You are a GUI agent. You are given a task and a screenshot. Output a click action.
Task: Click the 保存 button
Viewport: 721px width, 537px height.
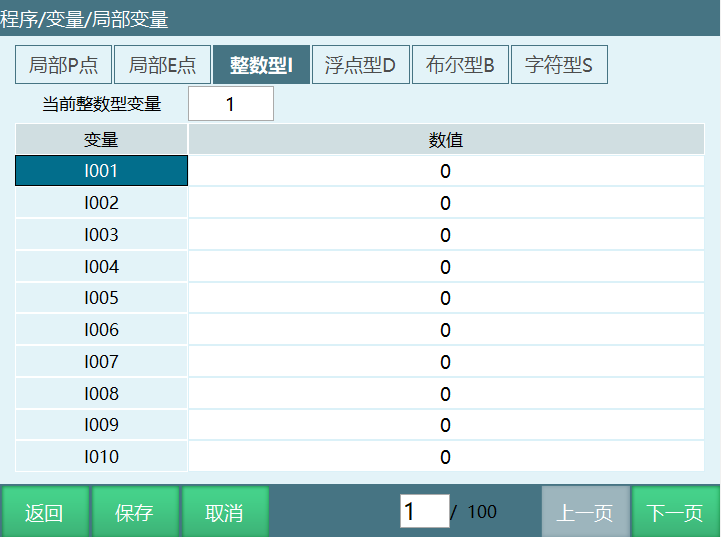point(134,513)
